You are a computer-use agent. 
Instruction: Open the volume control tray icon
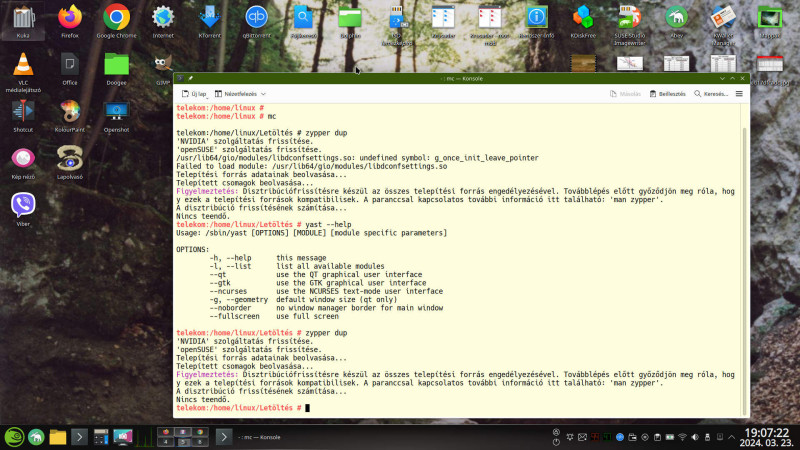coord(695,437)
